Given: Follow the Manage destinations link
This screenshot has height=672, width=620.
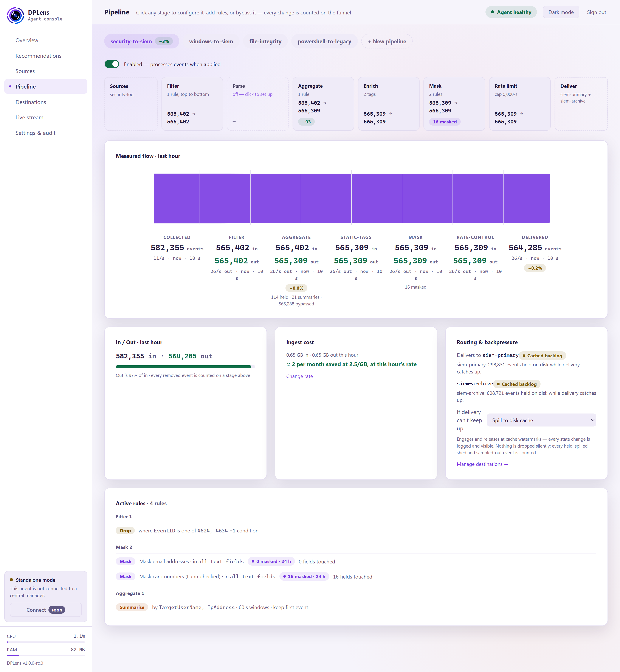Looking at the screenshot, I should point(482,464).
